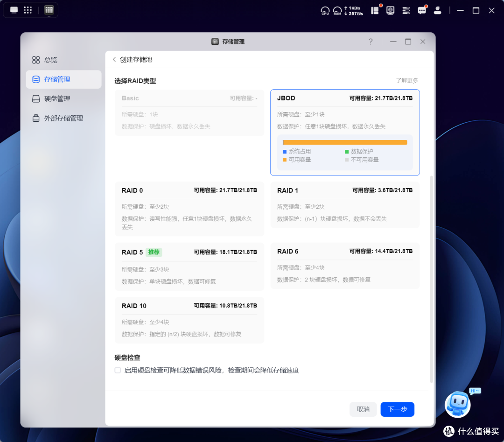Screen dimensions: 504x442
Task: Select the RAID 1 type card
Action: coord(345,205)
